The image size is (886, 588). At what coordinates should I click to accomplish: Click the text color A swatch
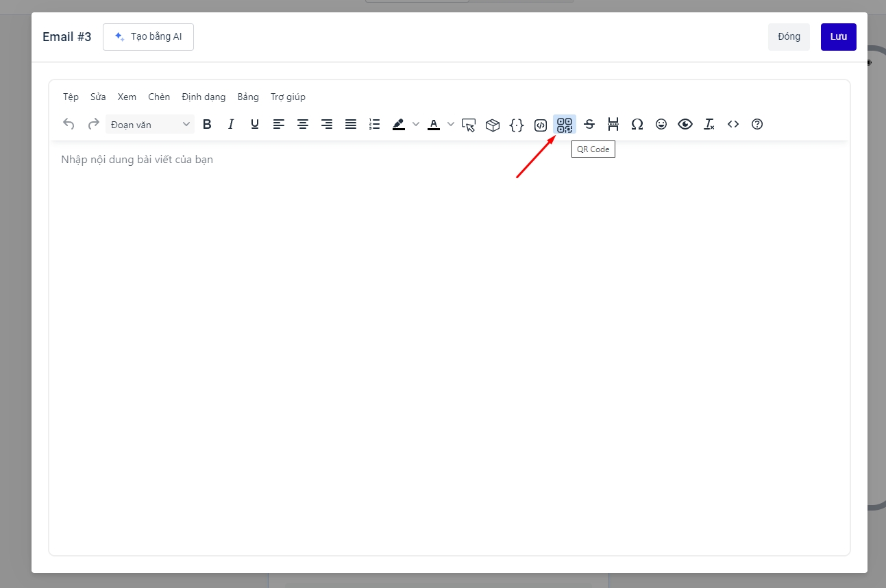(x=434, y=124)
